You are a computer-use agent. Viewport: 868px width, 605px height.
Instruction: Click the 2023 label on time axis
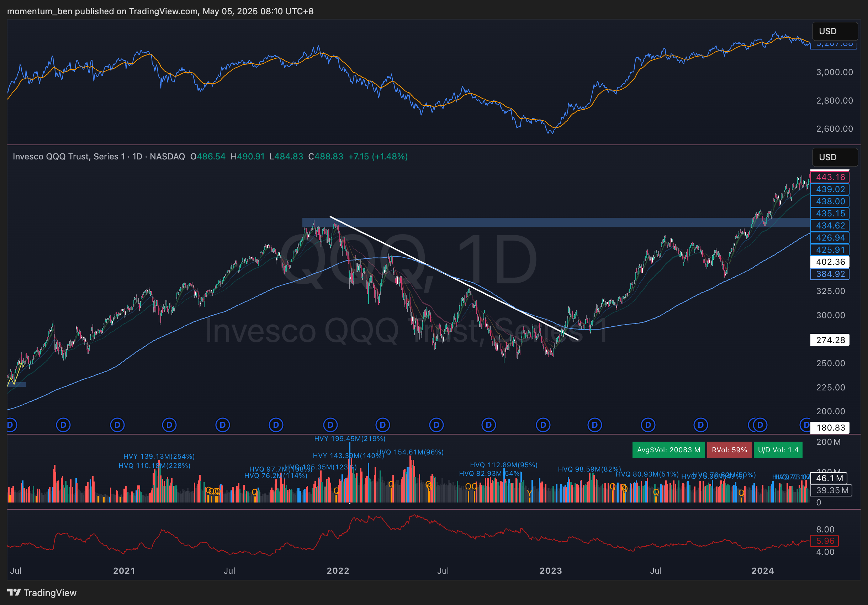[550, 570]
